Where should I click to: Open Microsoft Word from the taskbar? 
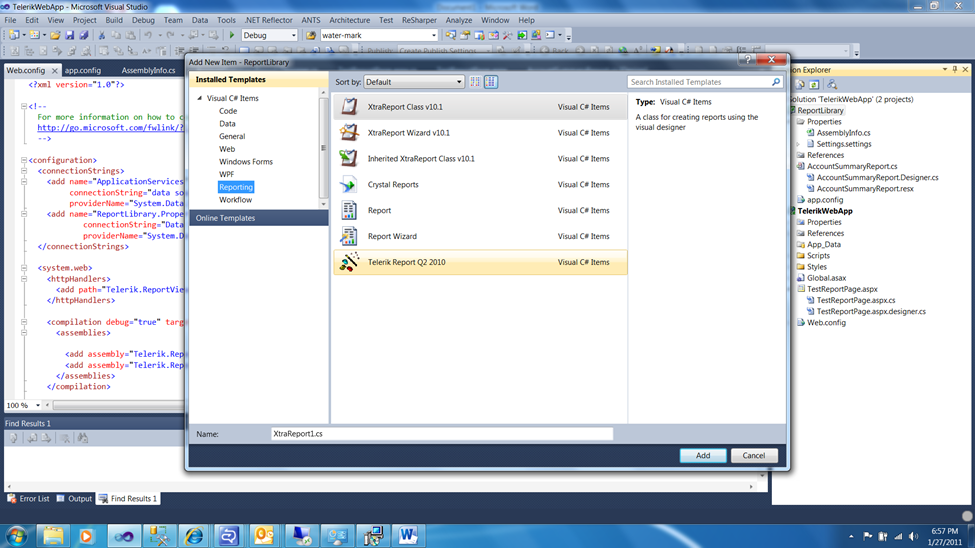[x=408, y=536]
